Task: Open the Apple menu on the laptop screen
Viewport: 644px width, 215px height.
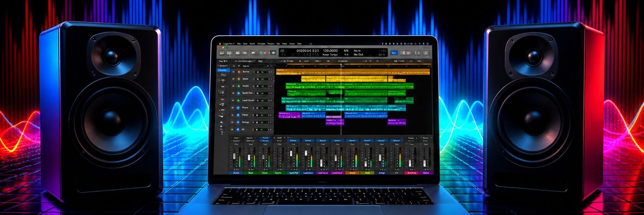Action: pos(220,43)
